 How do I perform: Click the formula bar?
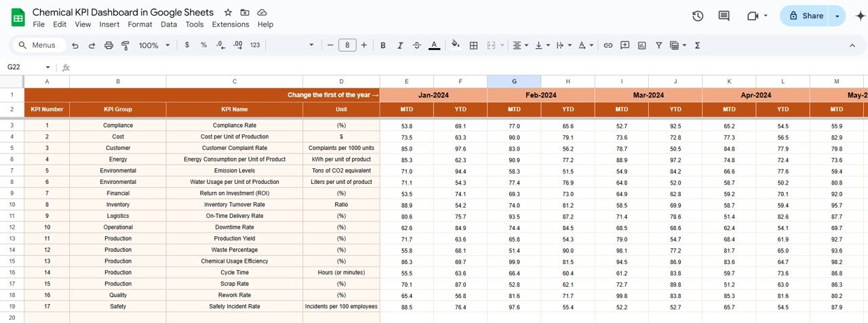468,67
